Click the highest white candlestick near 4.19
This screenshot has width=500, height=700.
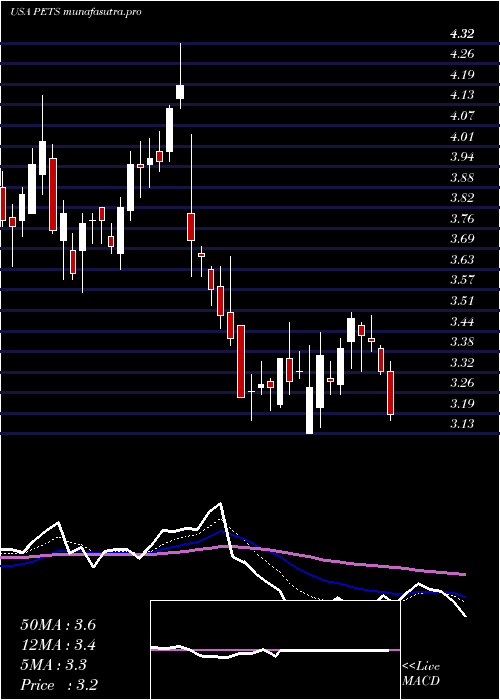click(x=180, y=92)
